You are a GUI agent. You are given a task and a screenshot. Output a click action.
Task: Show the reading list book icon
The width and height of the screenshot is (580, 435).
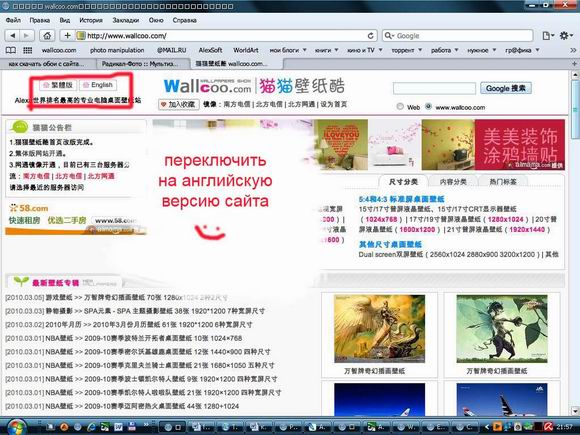point(10,50)
